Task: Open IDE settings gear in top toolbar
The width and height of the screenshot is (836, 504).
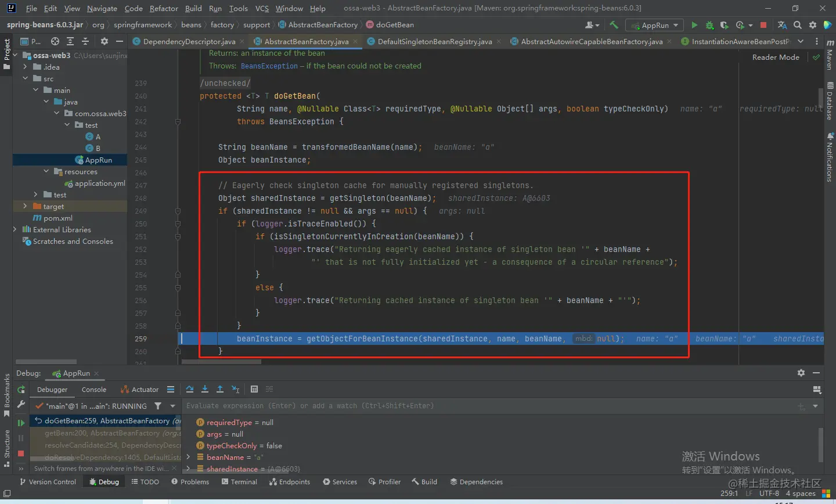Action: point(813,25)
